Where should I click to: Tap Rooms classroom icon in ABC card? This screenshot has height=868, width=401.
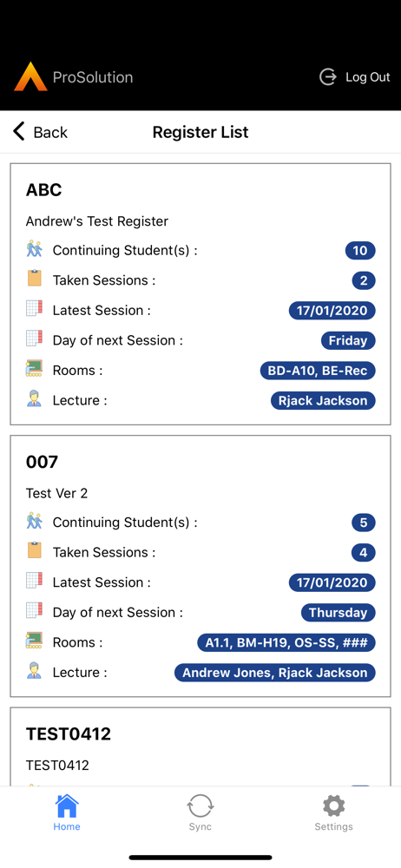coord(35,369)
